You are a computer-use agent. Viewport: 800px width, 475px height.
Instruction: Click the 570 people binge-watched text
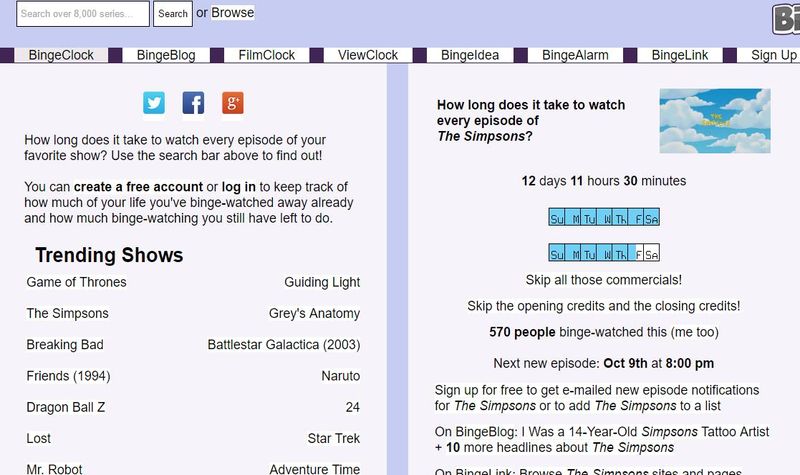(578, 332)
